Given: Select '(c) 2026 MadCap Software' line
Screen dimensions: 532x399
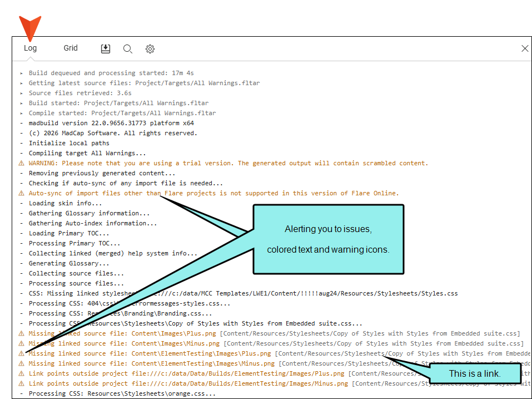Looking at the screenshot, I should pos(113,133).
